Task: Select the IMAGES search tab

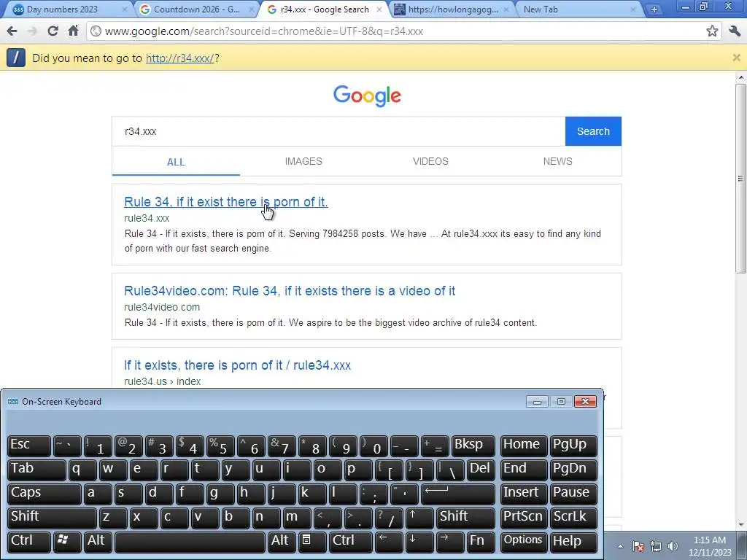Action: point(303,161)
